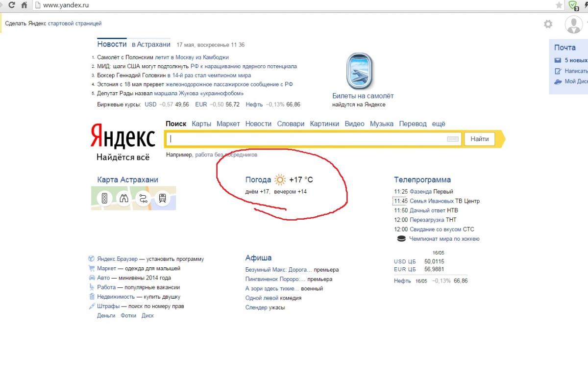Select the Новости news tab
Image resolution: width=588 pixels, height=384 pixels.
[112, 44]
